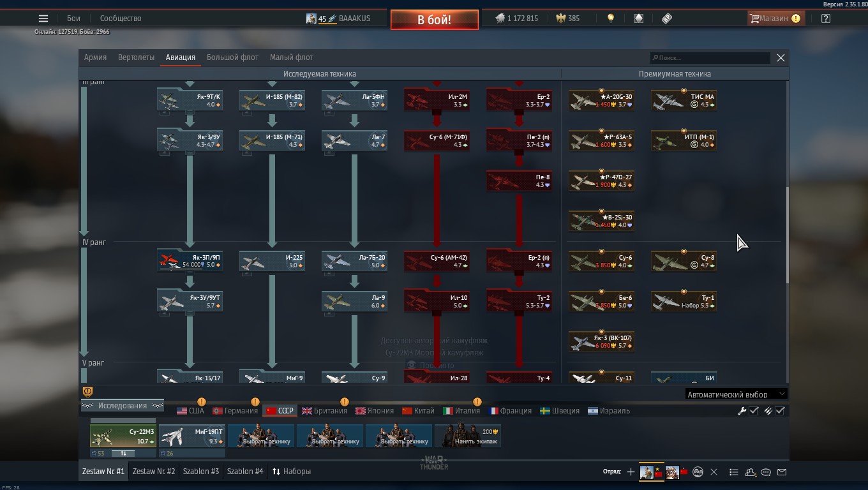Select premium Су-8 card
The height and width of the screenshot is (490, 868).
click(x=684, y=261)
